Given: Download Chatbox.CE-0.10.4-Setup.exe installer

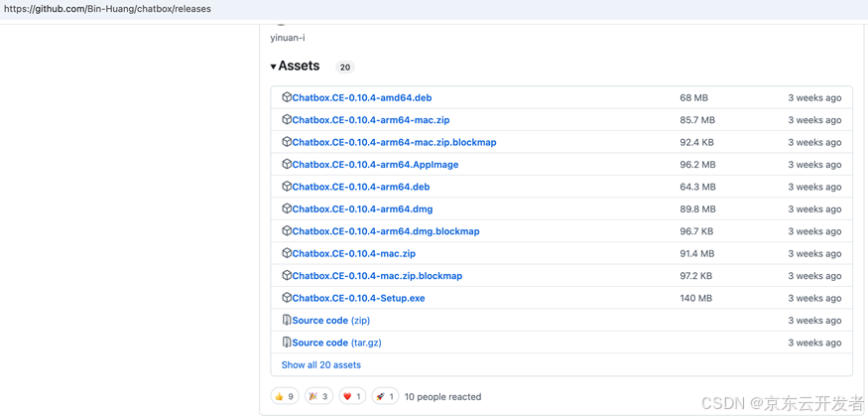Looking at the screenshot, I should 359,298.
